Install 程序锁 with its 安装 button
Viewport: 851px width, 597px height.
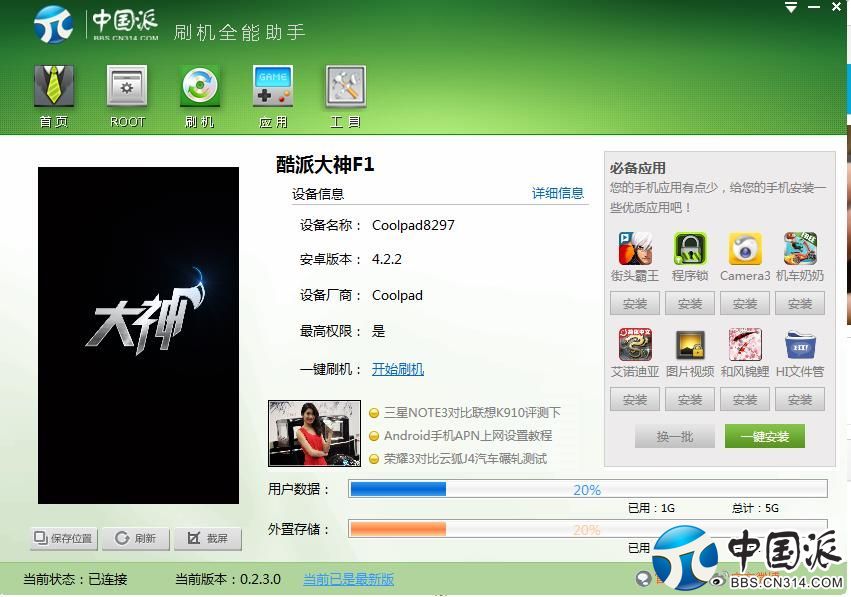tap(690, 303)
